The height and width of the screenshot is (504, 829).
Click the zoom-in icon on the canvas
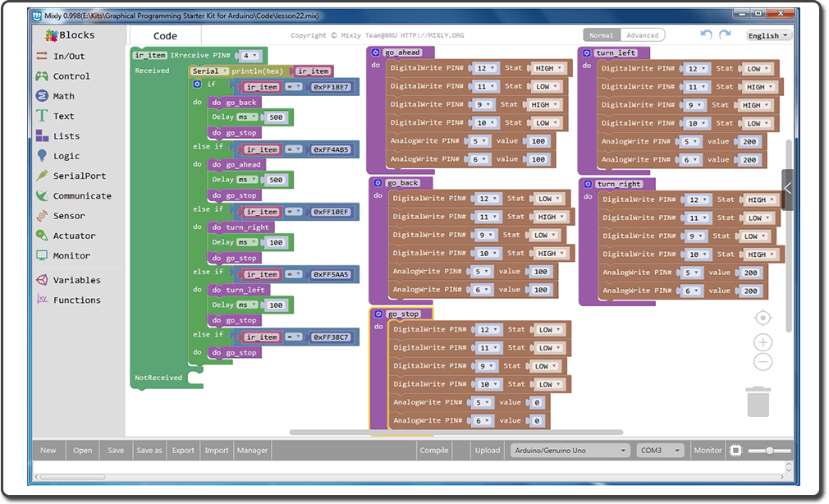click(x=763, y=342)
